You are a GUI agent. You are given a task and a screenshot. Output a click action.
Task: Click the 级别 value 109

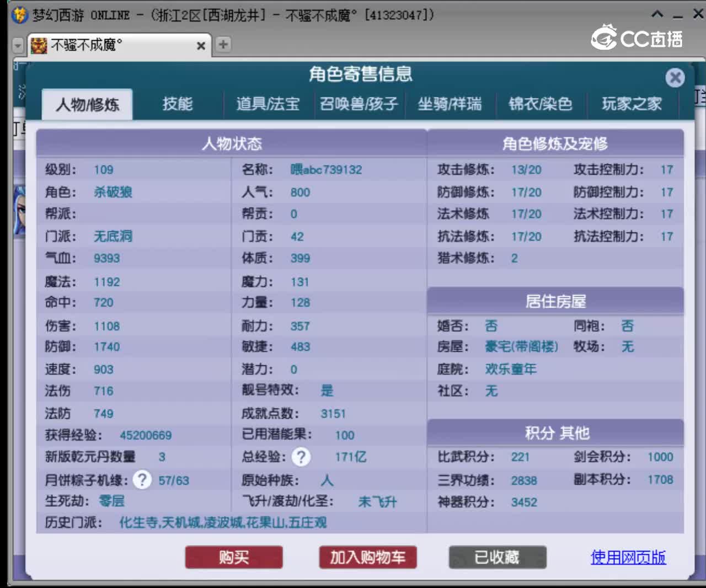(x=104, y=170)
